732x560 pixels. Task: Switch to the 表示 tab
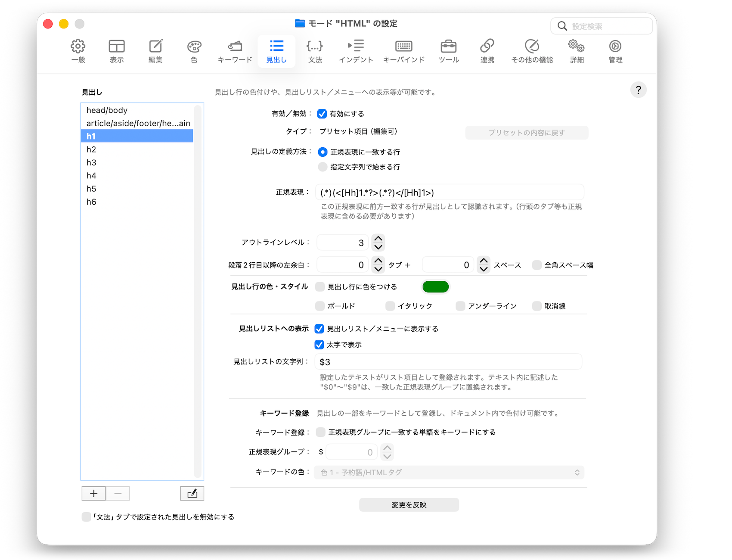(117, 51)
